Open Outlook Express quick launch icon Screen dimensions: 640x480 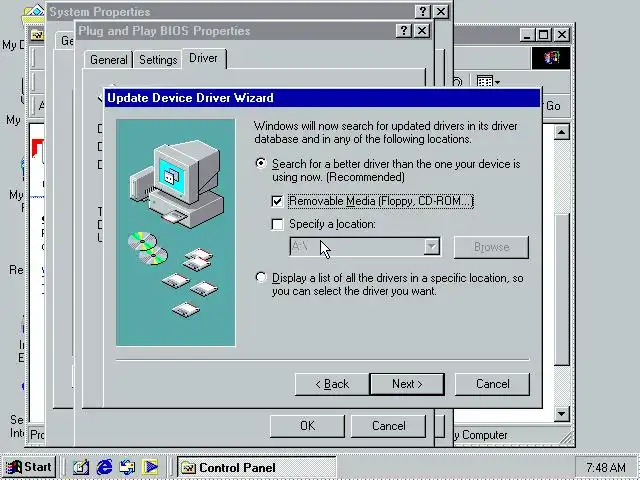tap(127, 467)
